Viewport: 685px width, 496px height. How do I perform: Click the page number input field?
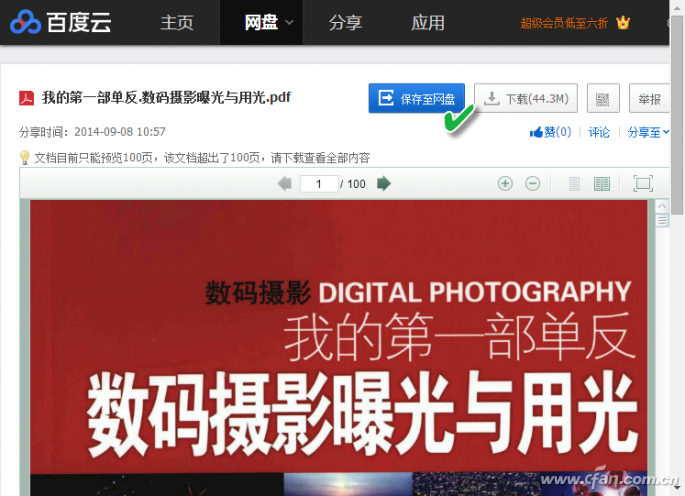[319, 184]
